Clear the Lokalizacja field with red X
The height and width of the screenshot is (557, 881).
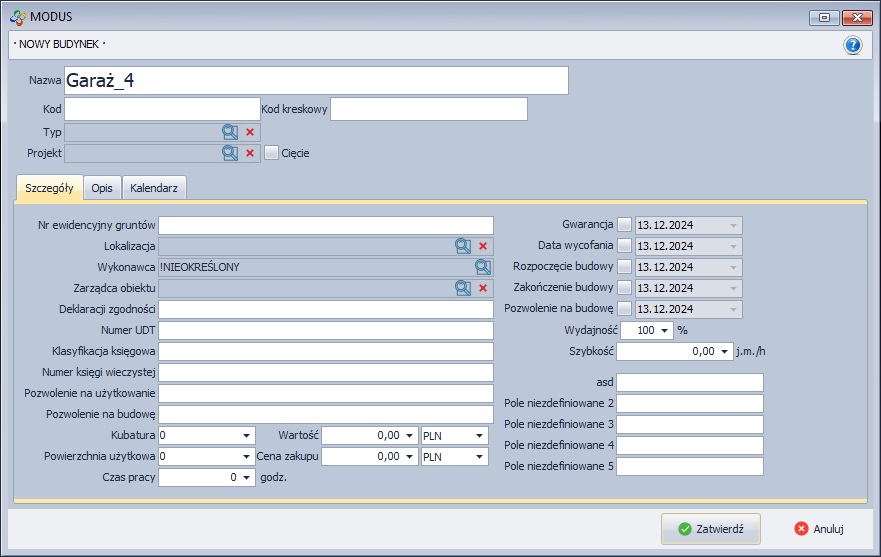point(483,246)
